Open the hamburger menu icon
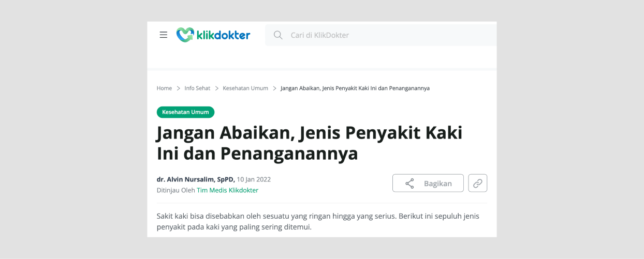The width and height of the screenshot is (644, 259). (x=164, y=35)
